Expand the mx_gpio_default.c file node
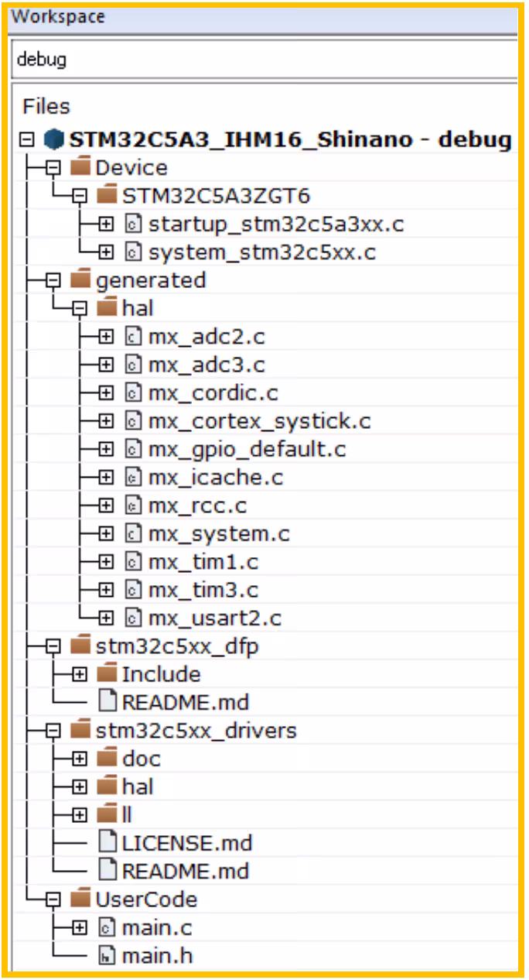529x980 pixels. 106,449
